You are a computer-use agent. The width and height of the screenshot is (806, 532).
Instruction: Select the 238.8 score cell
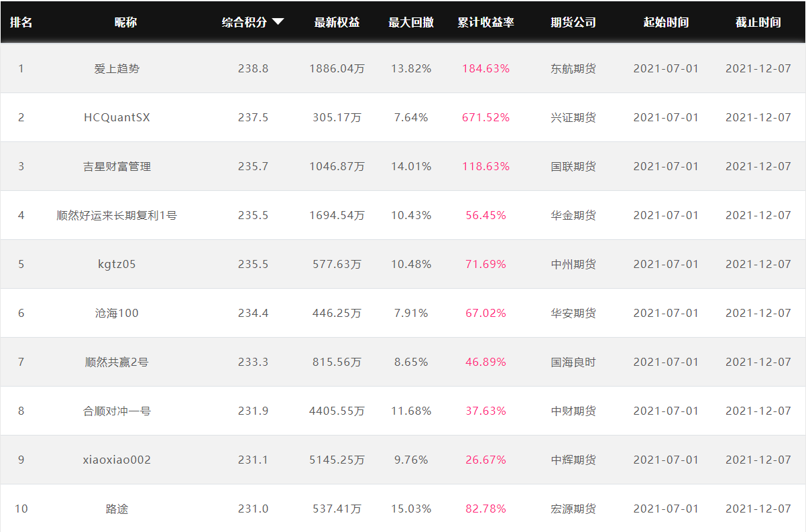pyautogui.click(x=253, y=68)
